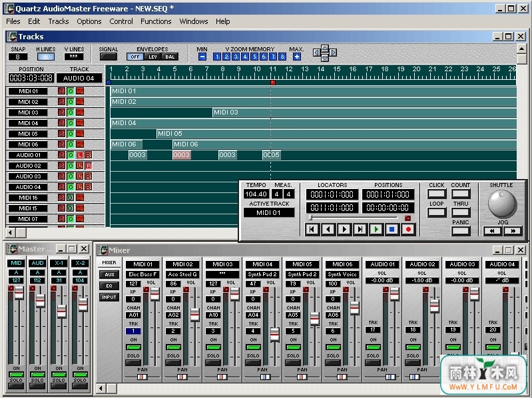Screen dimensions: 532x398
Task: Click the MIDI 04 volume fader in Mixer
Action: pyautogui.click(x=274, y=334)
